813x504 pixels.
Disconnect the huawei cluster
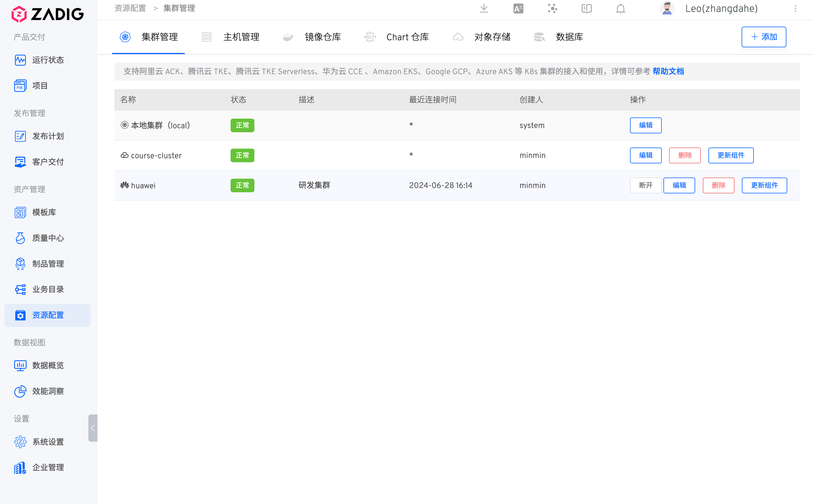point(646,185)
